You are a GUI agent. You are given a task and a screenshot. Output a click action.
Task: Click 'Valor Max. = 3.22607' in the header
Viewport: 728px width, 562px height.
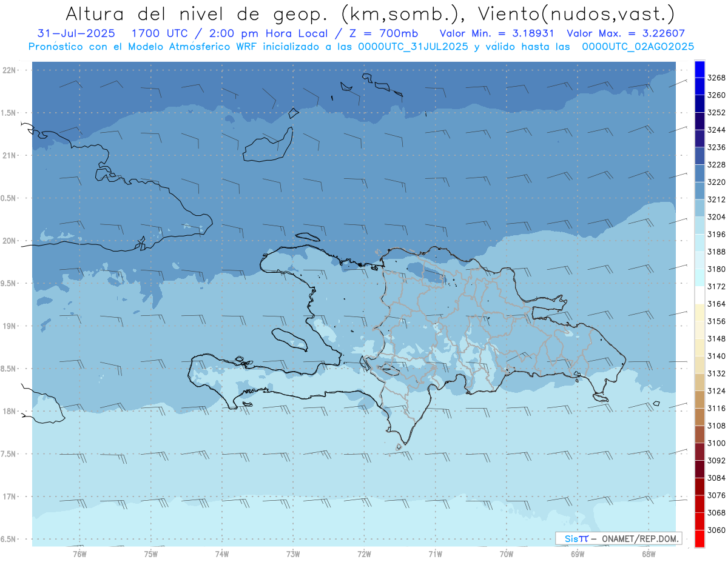tap(625, 33)
